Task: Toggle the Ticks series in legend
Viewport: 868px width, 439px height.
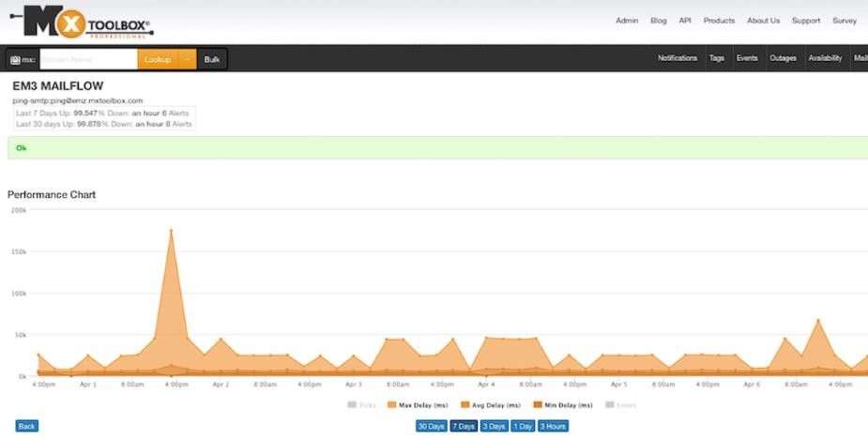Action: (361, 405)
